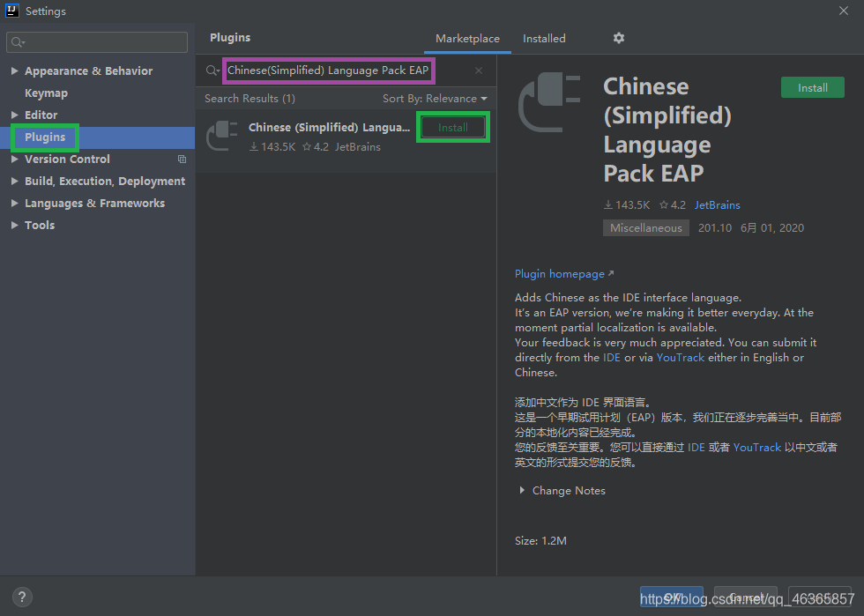Click the Plugins heading label
Image resolution: width=864 pixels, height=616 pixels.
(230, 38)
